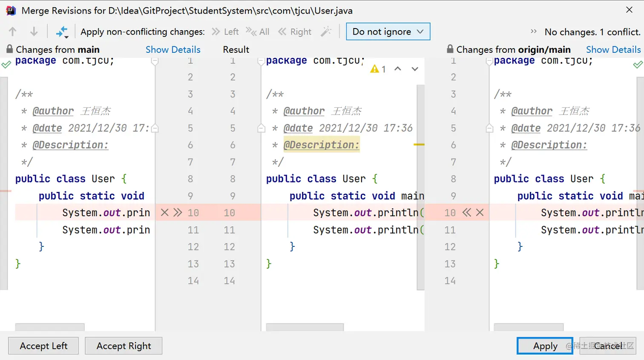Click green checkmark in left pane gutter
This screenshot has height=360, width=644.
tap(6, 65)
